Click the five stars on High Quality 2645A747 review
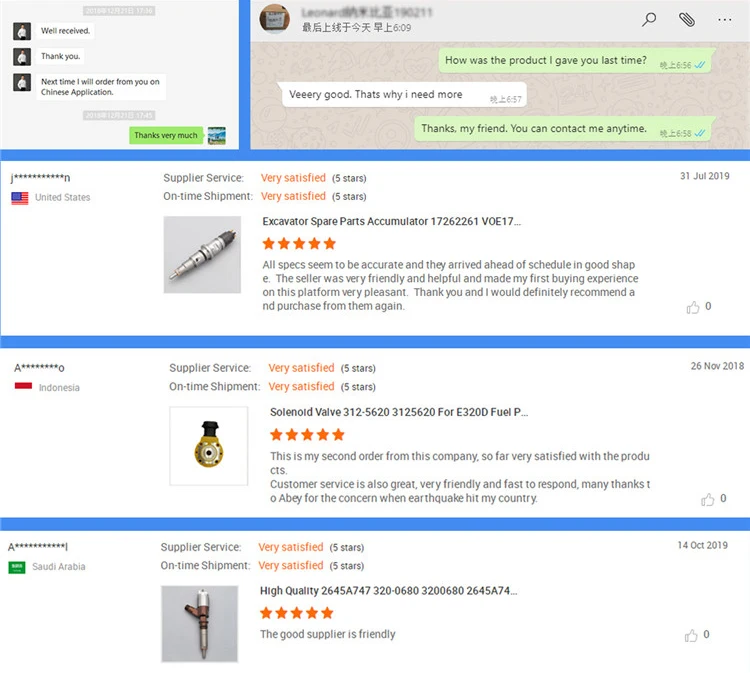This screenshot has height=673, width=750. (297, 613)
